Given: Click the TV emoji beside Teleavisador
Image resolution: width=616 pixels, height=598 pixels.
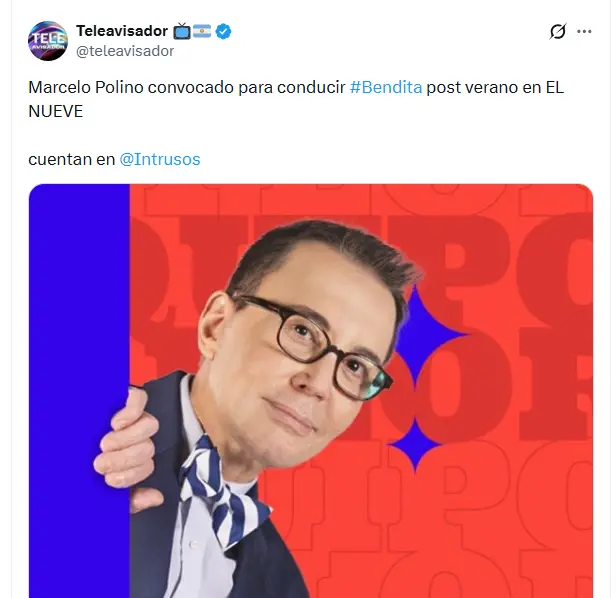Looking at the screenshot, I should click(182, 31).
